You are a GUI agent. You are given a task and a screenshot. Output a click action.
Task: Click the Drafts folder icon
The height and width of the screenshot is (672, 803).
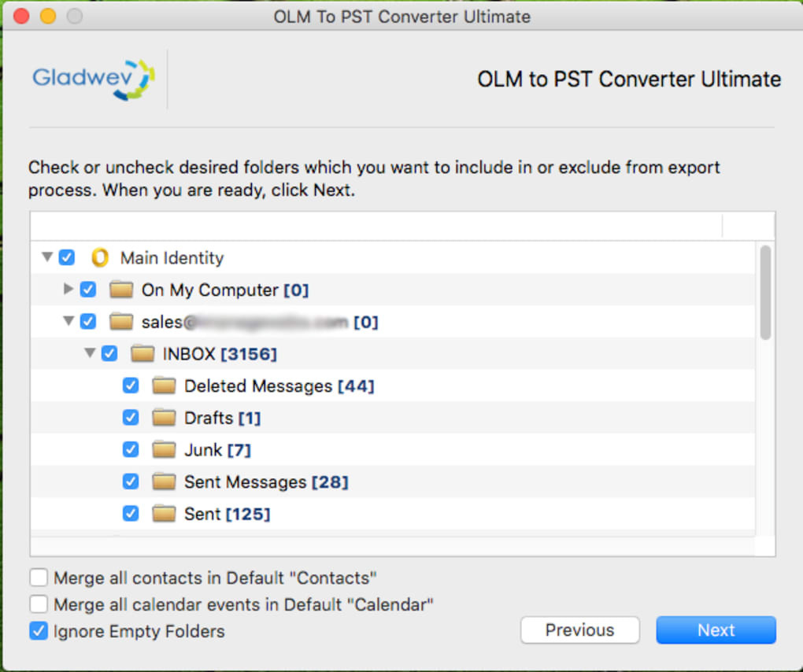click(164, 418)
